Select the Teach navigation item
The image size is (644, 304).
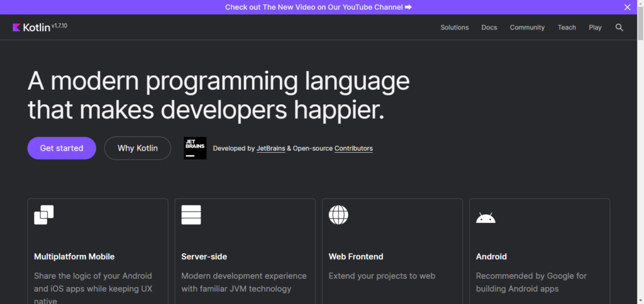point(567,28)
